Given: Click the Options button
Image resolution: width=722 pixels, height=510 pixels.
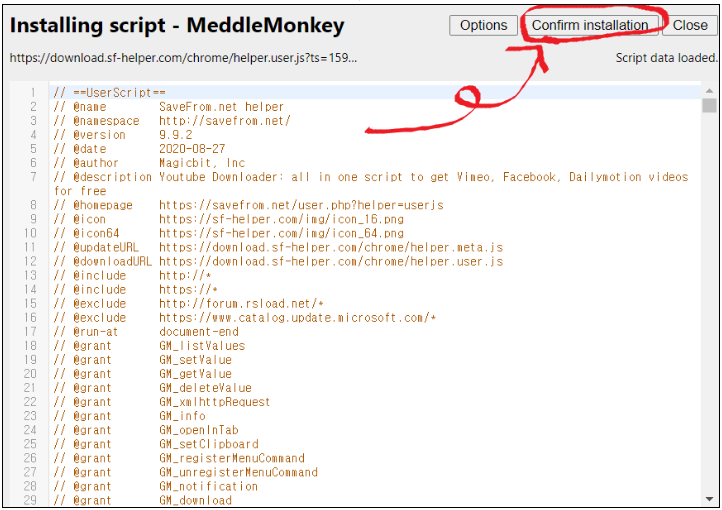Looking at the screenshot, I should 483,25.
